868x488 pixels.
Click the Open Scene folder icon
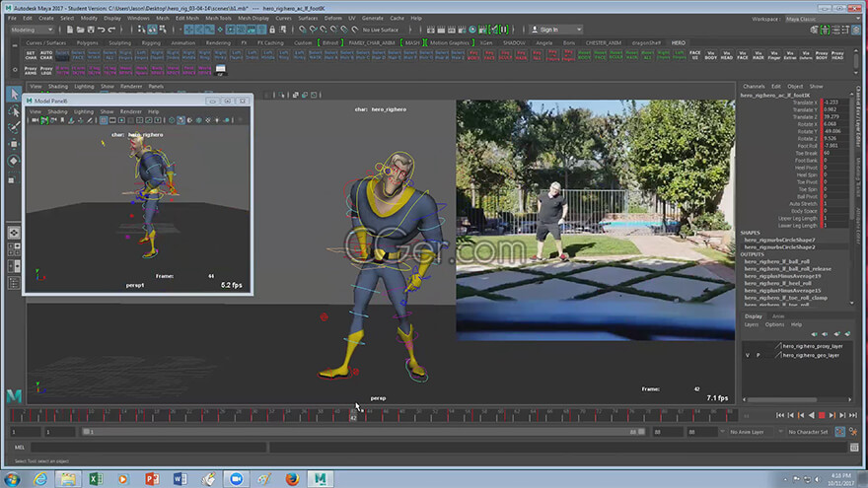[80, 30]
